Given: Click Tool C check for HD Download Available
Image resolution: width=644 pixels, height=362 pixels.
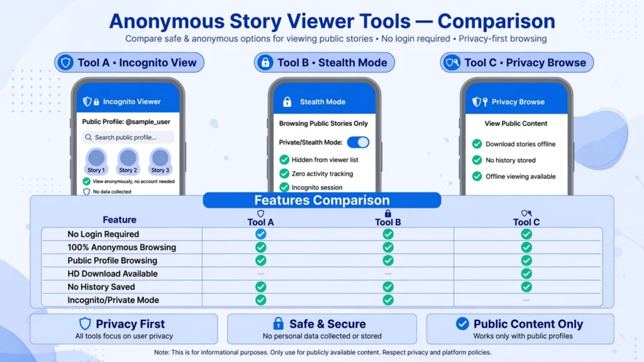Looking at the screenshot, I should click(526, 273).
